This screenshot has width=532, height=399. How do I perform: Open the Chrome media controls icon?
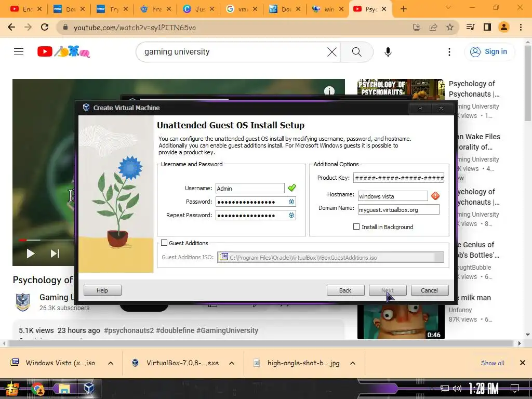tap(470, 27)
